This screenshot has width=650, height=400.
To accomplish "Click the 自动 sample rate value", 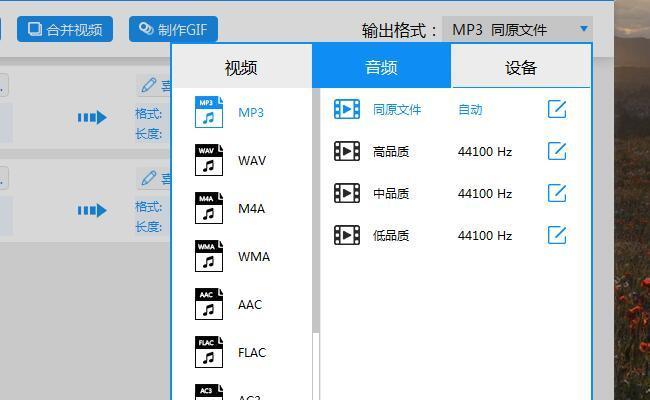I will click(x=470, y=109).
